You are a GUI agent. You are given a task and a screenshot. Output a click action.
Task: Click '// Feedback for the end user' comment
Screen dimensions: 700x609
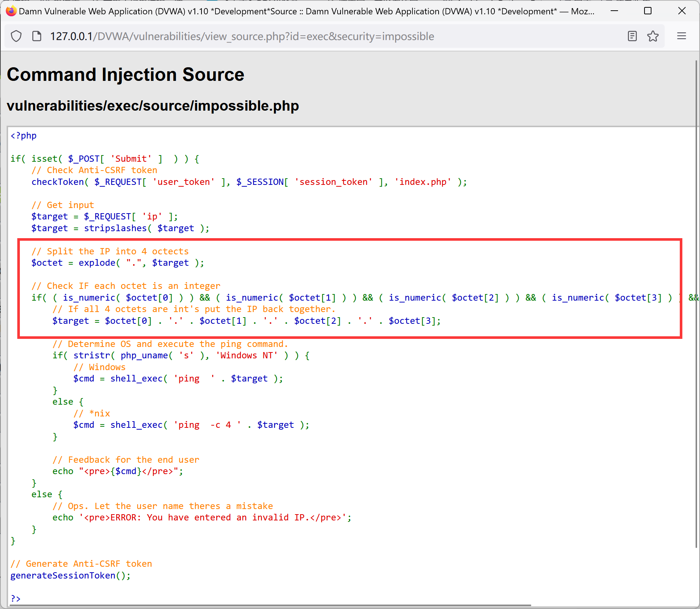[x=126, y=460]
